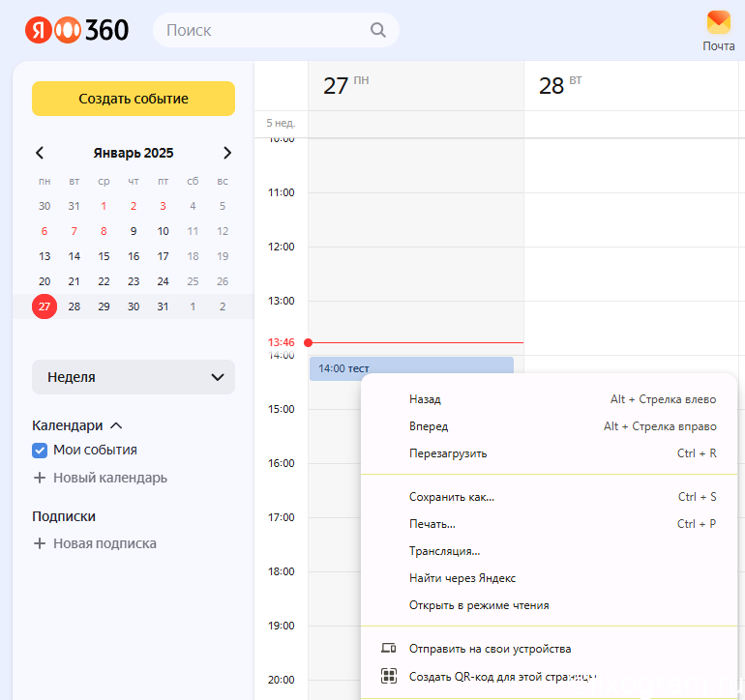The image size is (745, 700).
Task: Open the 14:00 тест event
Action: [x=411, y=368]
